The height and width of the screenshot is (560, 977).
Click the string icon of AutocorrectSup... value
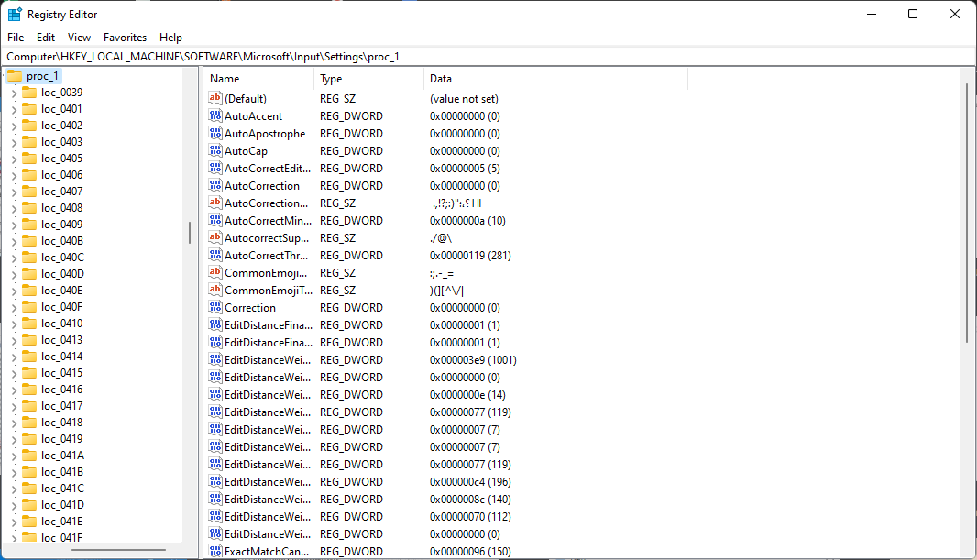(x=215, y=237)
